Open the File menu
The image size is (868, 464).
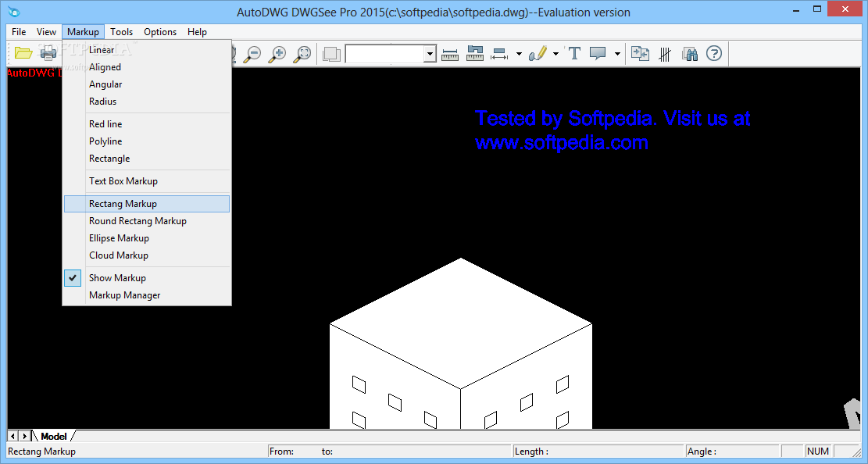point(19,31)
